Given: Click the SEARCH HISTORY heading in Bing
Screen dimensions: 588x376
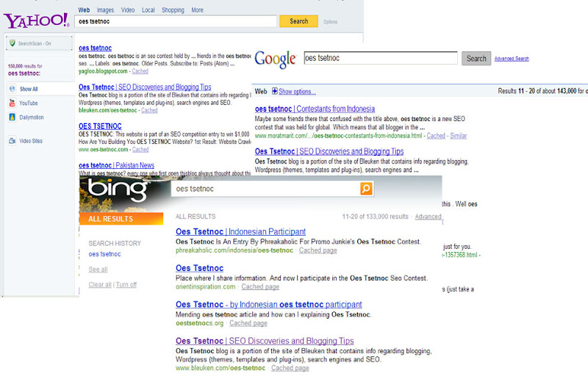Looking at the screenshot, I should (115, 243).
